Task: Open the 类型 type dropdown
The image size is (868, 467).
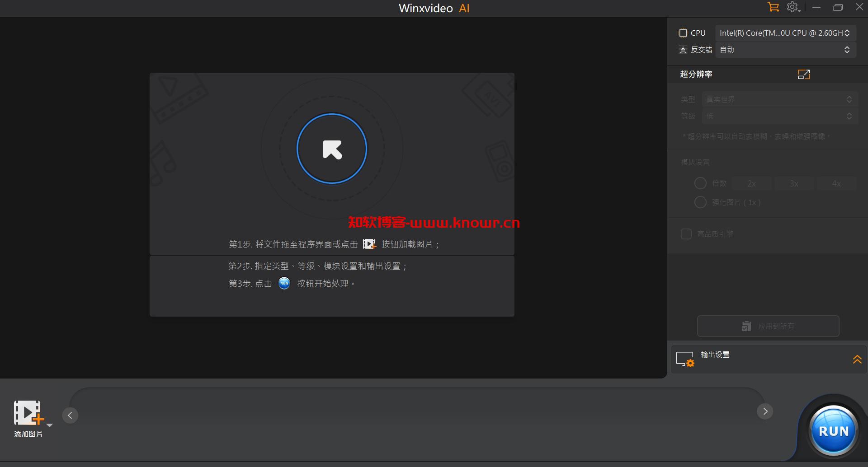Action: [780, 99]
